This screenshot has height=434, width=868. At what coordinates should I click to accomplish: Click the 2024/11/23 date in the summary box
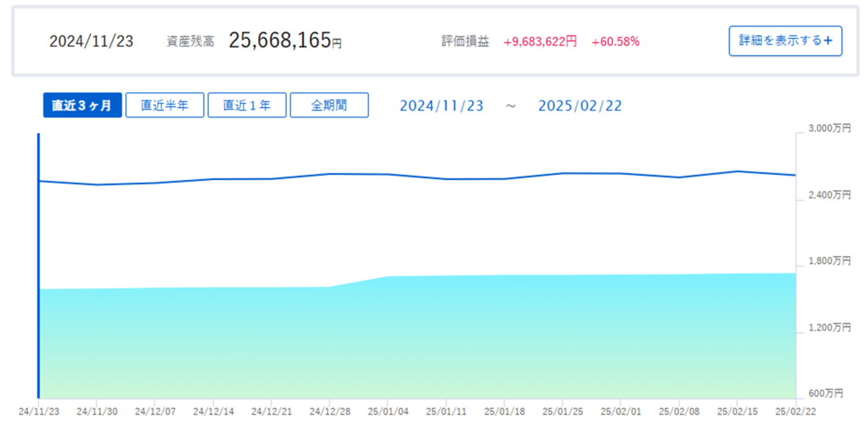[x=91, y=41]
